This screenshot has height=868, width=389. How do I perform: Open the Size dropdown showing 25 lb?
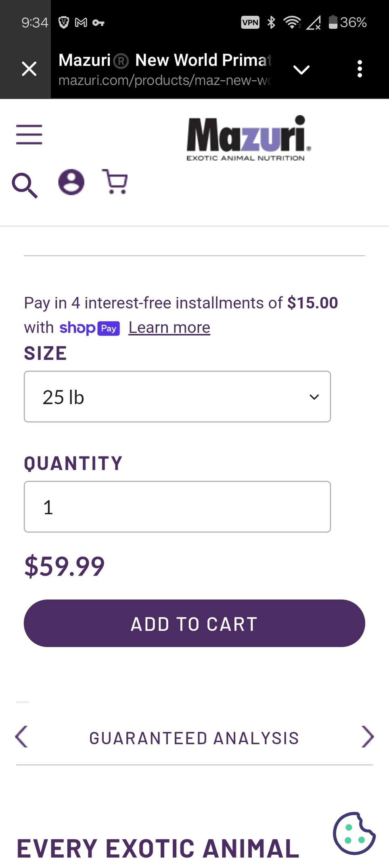[177, 396]
